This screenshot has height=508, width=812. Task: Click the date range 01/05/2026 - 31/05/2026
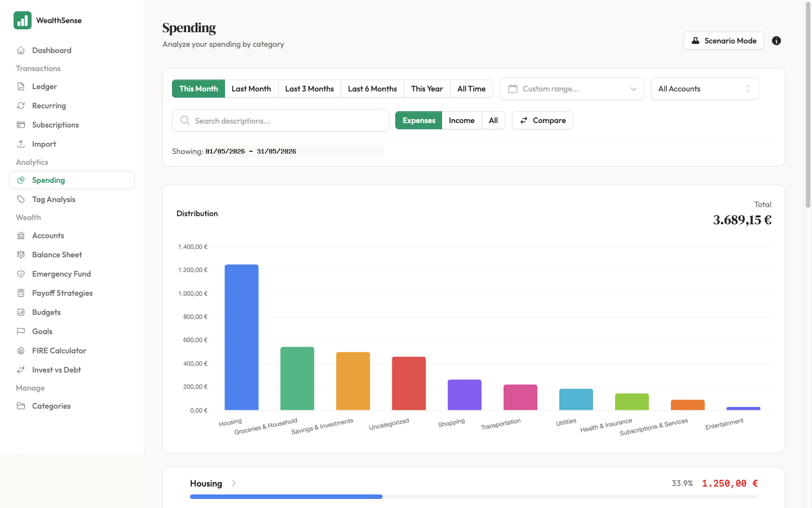251,151
